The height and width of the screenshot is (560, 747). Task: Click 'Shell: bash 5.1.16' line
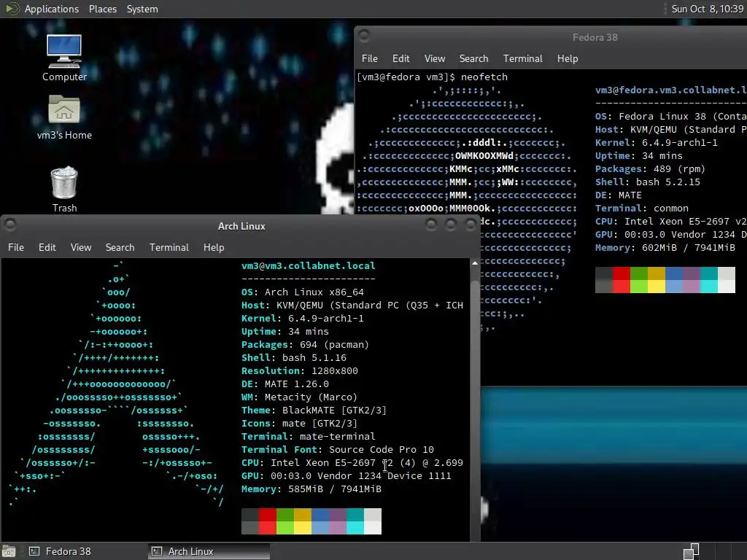293,357
